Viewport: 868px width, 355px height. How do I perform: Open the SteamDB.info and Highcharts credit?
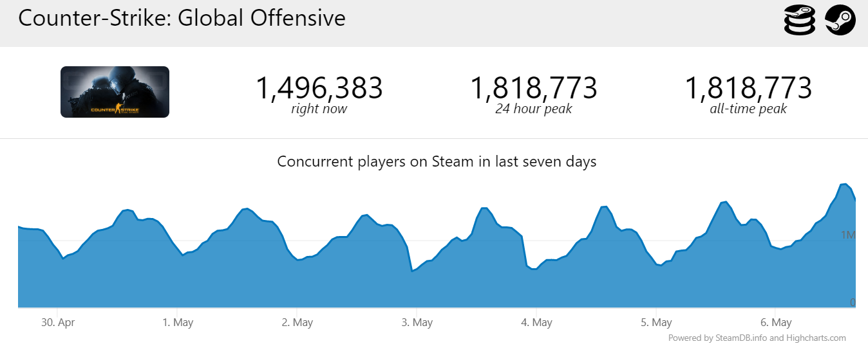[x=757, y=338]
